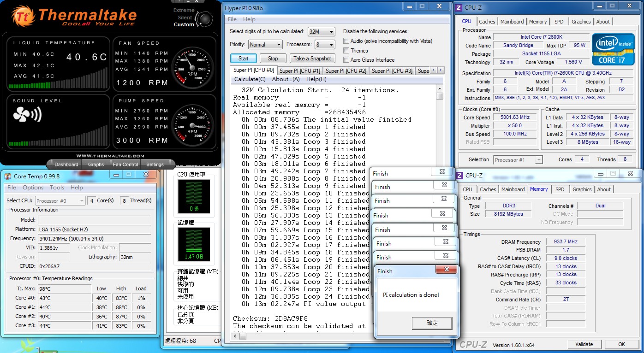Open the Thermaltake Fan Control tab

point(125,164)
